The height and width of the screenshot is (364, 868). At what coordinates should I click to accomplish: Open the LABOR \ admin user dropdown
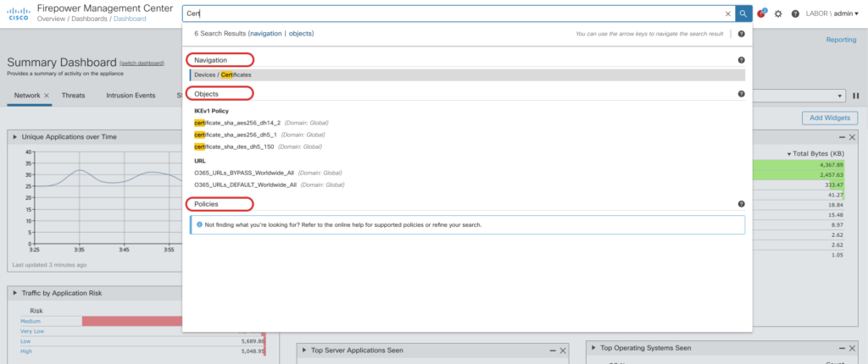click(x=833, y=14)
